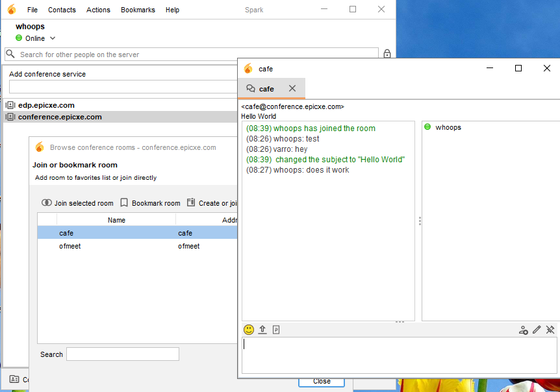Screen dimensions: 560x392
Task: Click the contacts card tab icon at the bottom
Action: [14, 379]
